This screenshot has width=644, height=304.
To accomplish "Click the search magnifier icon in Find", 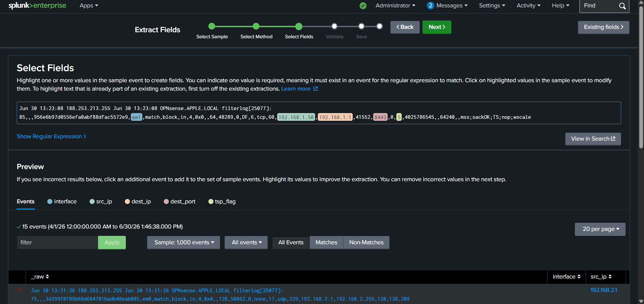I will tap(622, 6).
